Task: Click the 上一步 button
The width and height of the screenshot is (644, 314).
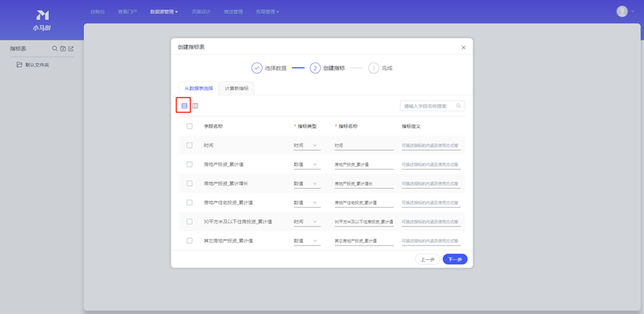Action: click(427, 259)
